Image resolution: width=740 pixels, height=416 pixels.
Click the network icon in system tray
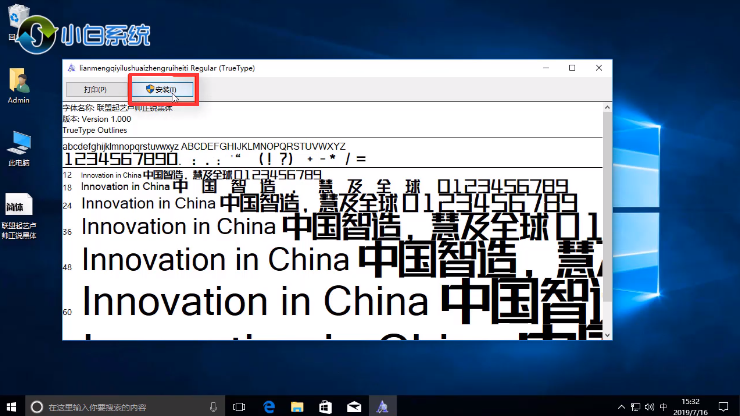[x=636, y=407]
